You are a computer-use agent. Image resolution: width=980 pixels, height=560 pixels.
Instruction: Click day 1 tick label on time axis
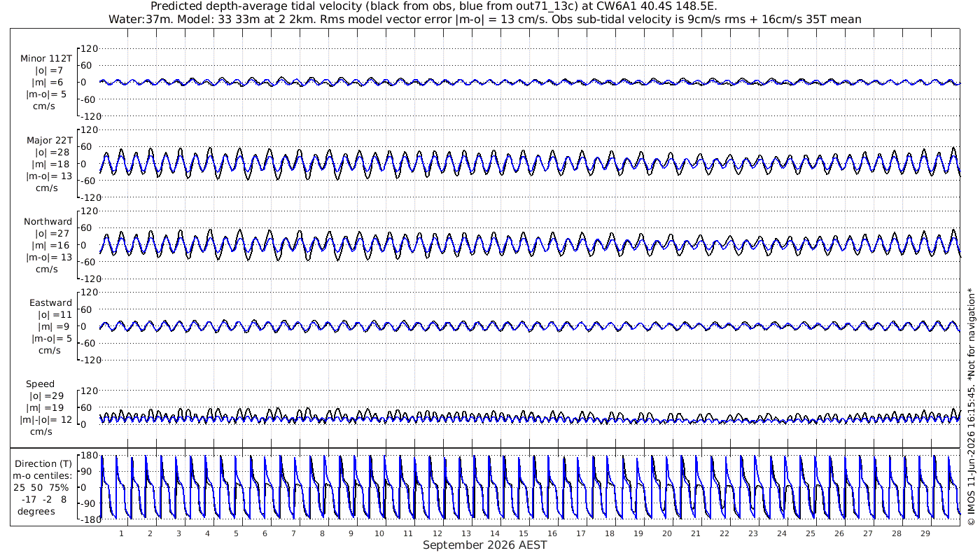click(121, 533)
